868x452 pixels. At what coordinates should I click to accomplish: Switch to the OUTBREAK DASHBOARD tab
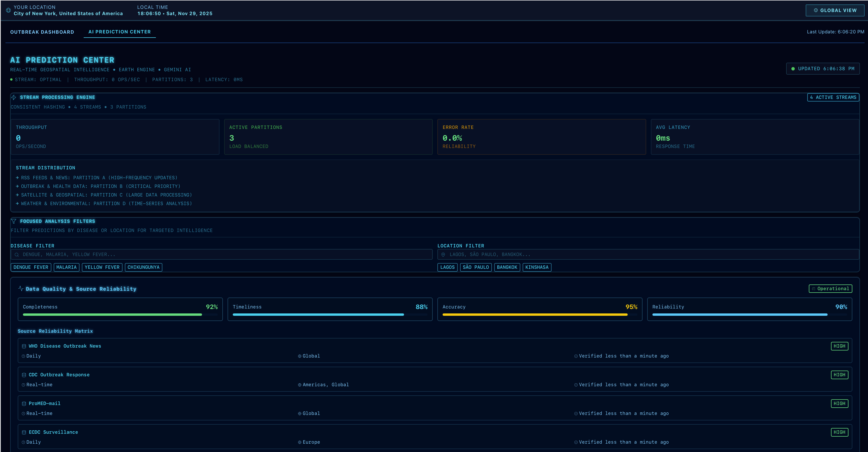click(42, 32)
